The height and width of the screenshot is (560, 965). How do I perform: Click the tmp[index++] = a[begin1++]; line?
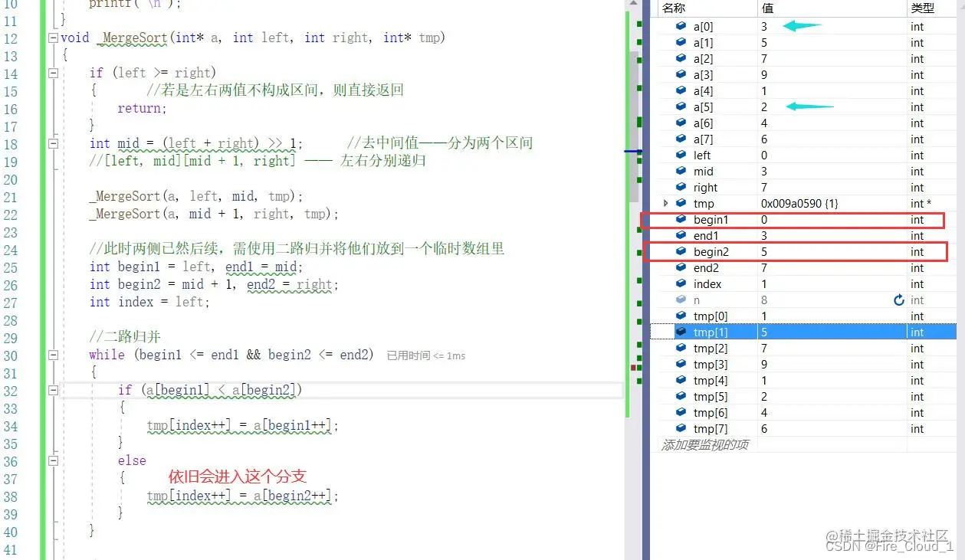coord(242,425)
